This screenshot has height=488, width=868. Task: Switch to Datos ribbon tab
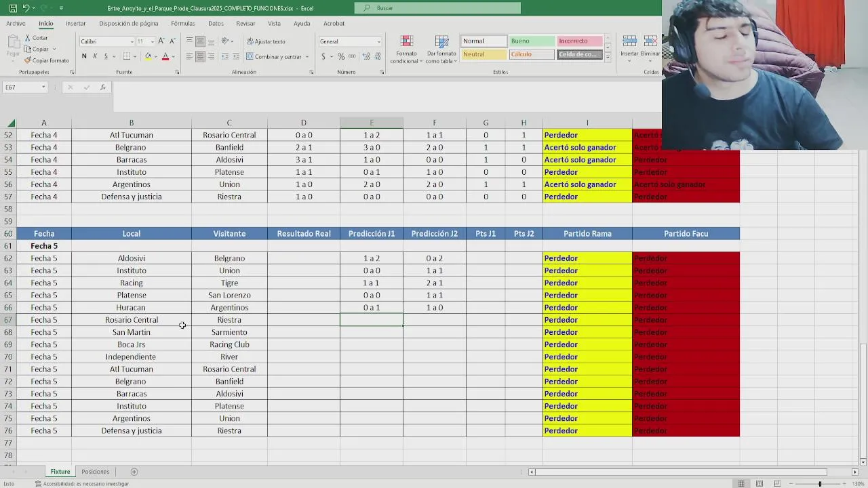[x=216, y=23]
